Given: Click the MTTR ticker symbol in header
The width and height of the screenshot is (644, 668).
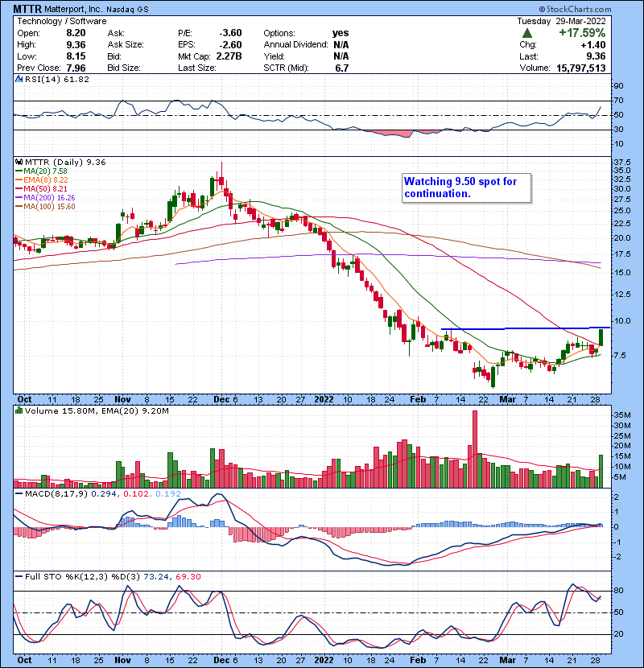Looking at the screenshot, I should coord(28,9).
